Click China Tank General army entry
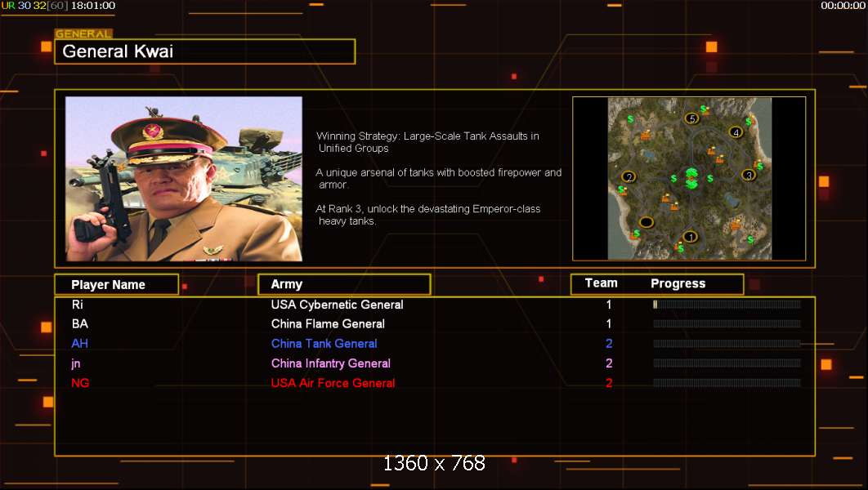 coord(324,344)
